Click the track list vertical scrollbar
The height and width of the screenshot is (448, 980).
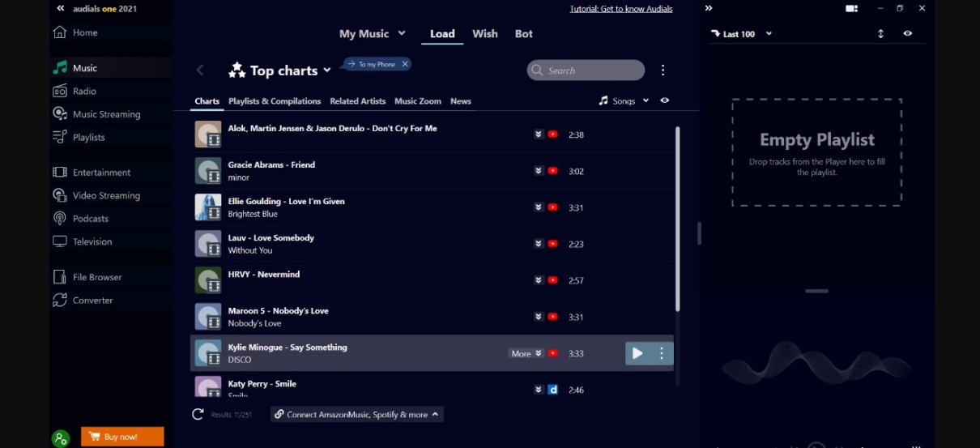(677, 219)
